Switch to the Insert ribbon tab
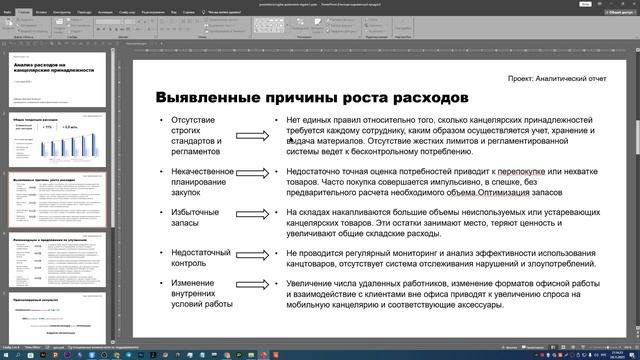640x360 pixels. pos(41,12)
